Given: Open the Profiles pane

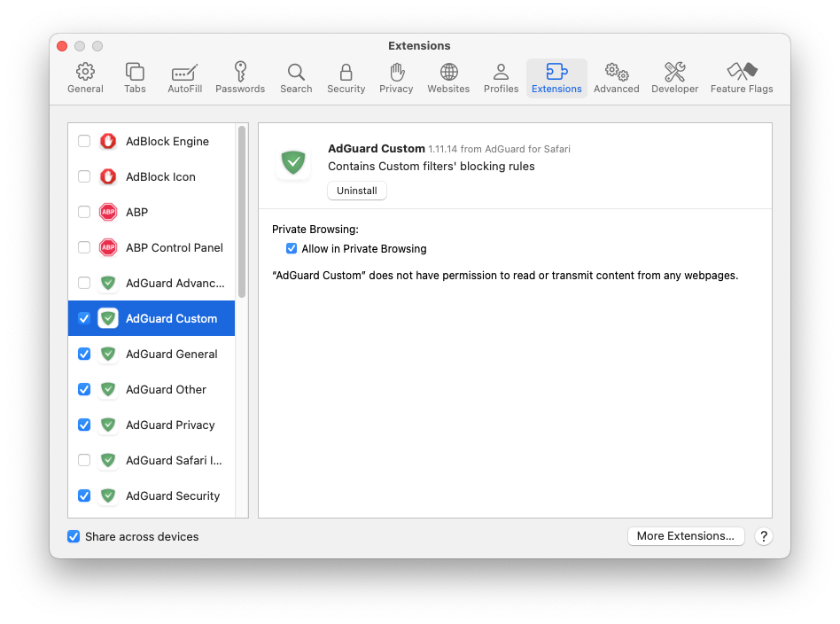Looking at the screenshot, I should (501, 78).
